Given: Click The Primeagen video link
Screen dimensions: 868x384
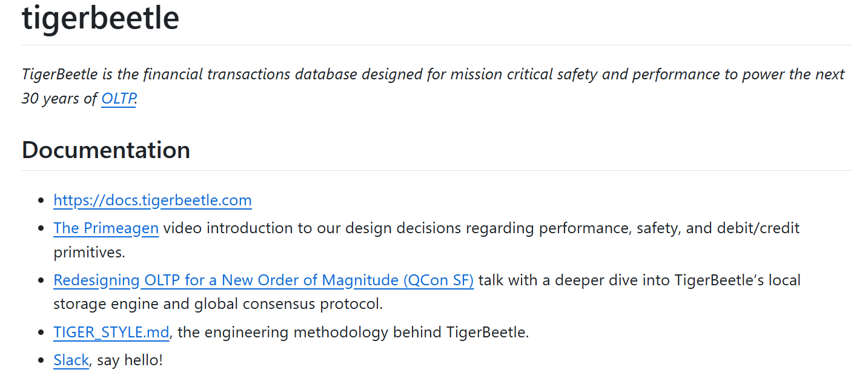Looking at the screenshot, I should pos(106,228).
